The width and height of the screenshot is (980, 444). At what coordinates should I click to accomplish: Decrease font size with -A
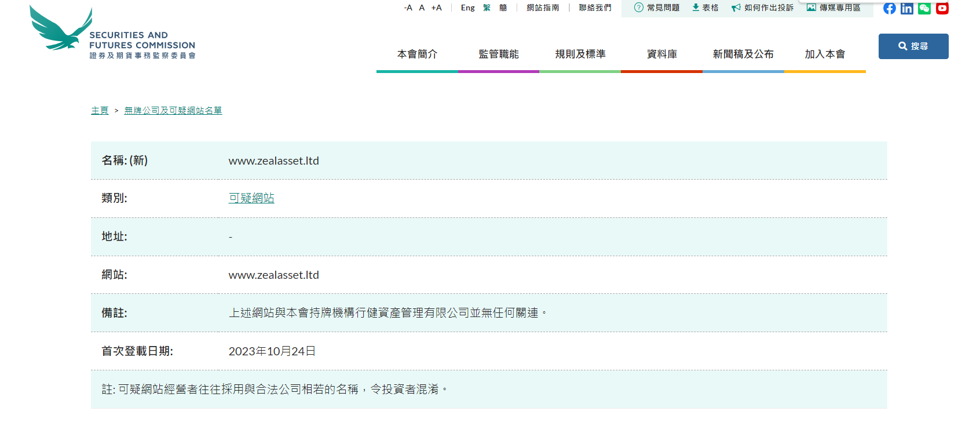coord(408,8)
